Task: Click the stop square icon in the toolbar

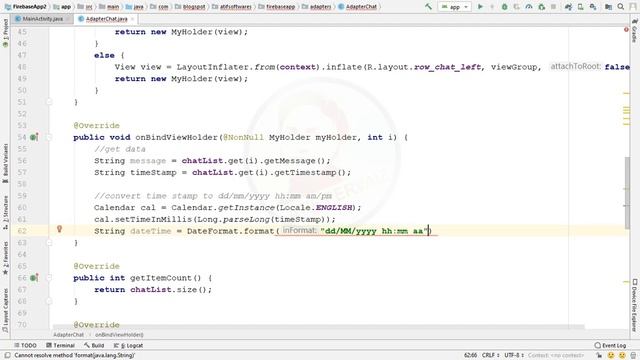Action: (x=553, y=7)
